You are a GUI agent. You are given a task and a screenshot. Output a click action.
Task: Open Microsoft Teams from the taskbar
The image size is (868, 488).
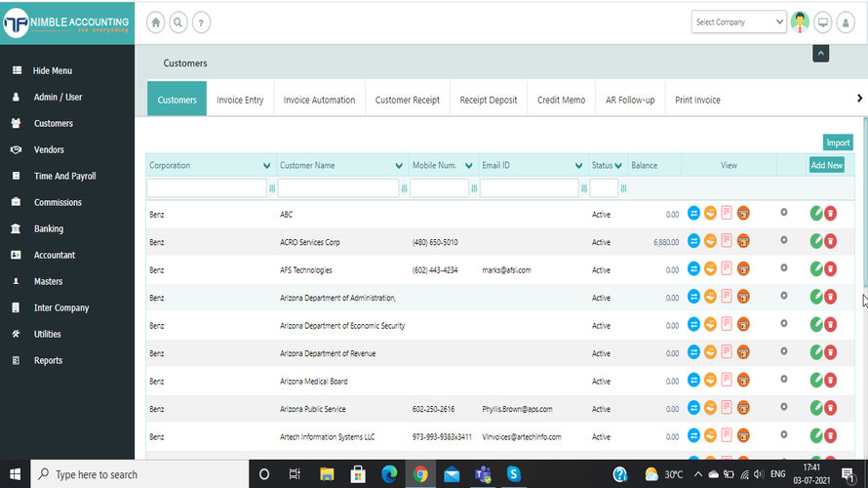(x=482, y=474)
